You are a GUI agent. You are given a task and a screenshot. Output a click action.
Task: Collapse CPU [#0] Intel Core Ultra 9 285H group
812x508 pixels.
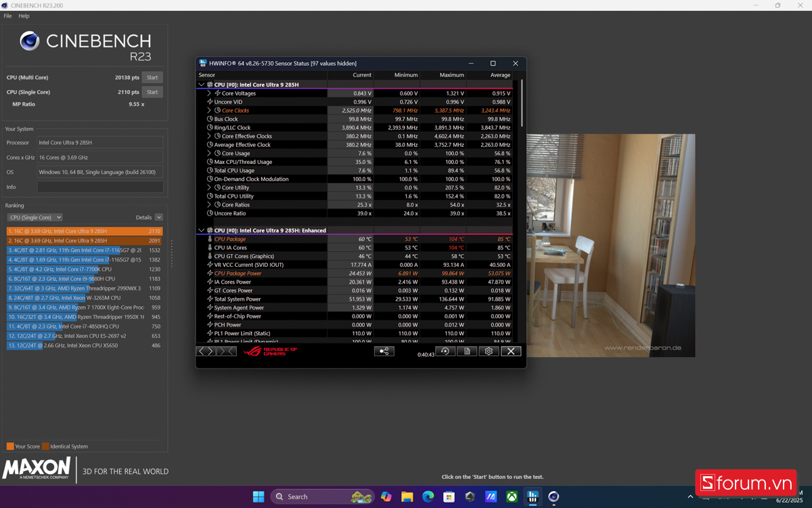coord(201,85)
